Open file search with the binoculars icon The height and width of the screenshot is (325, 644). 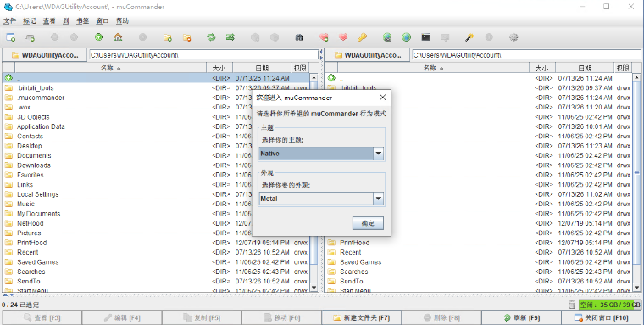[299, 37]
